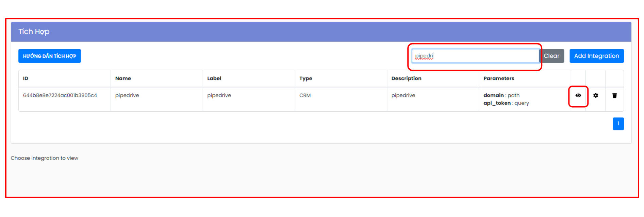Click the Tích Hợp panel title
Viewport: 644px width, 217px height.
click(34, 32)
